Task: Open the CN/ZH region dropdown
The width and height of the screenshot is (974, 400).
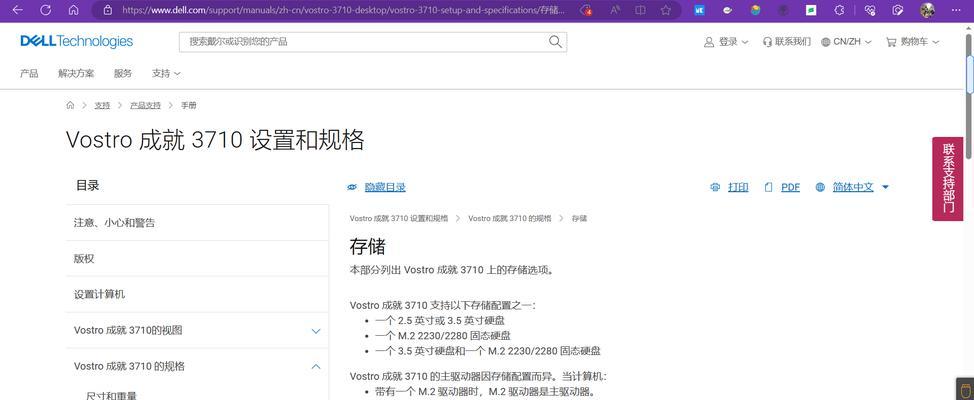Action: [846, 42]
